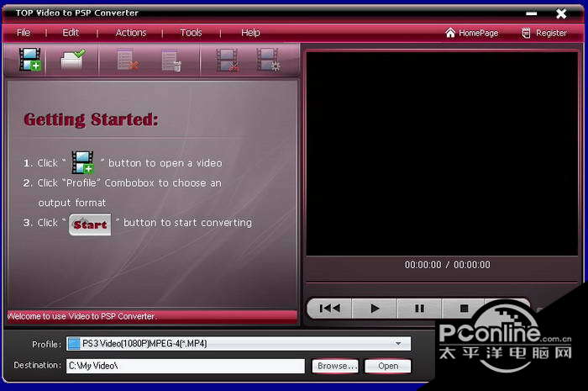
Task: Click the notepad icon beside Register
Action: tap(526, 33)
